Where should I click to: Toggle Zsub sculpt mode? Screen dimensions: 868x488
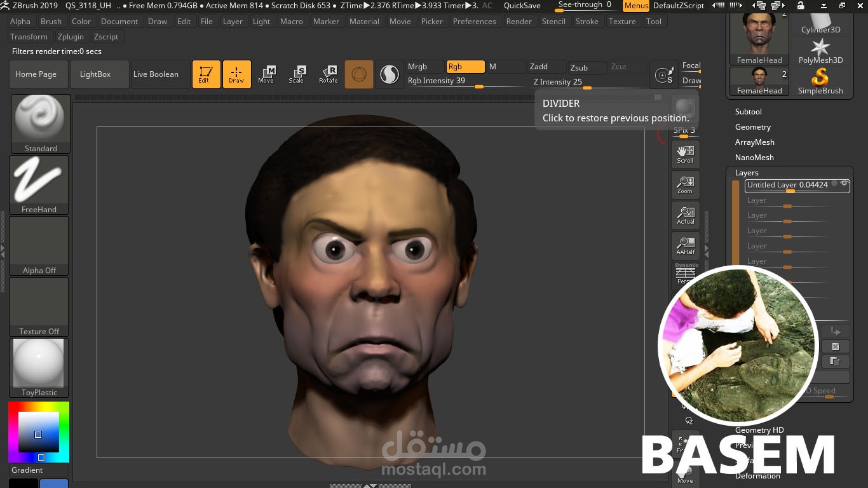[x=587, y=67]
